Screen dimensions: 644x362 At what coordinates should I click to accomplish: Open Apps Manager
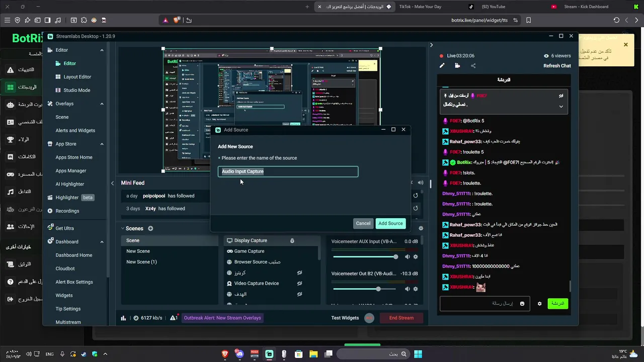click(71, 171)
